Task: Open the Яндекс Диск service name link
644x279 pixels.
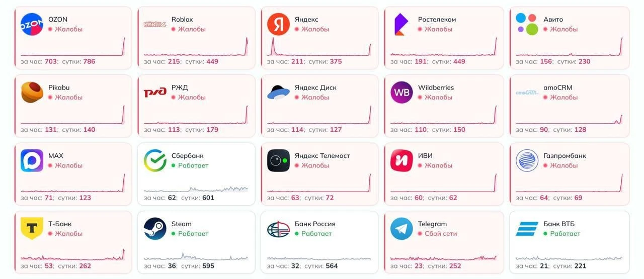Action: click(x=315, y=87)
